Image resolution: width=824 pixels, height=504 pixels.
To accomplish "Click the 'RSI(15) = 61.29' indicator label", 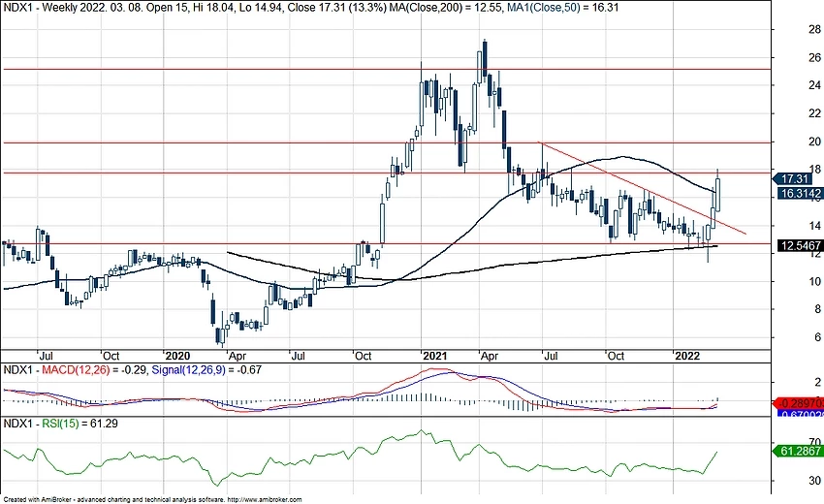I will coord(79,423).
